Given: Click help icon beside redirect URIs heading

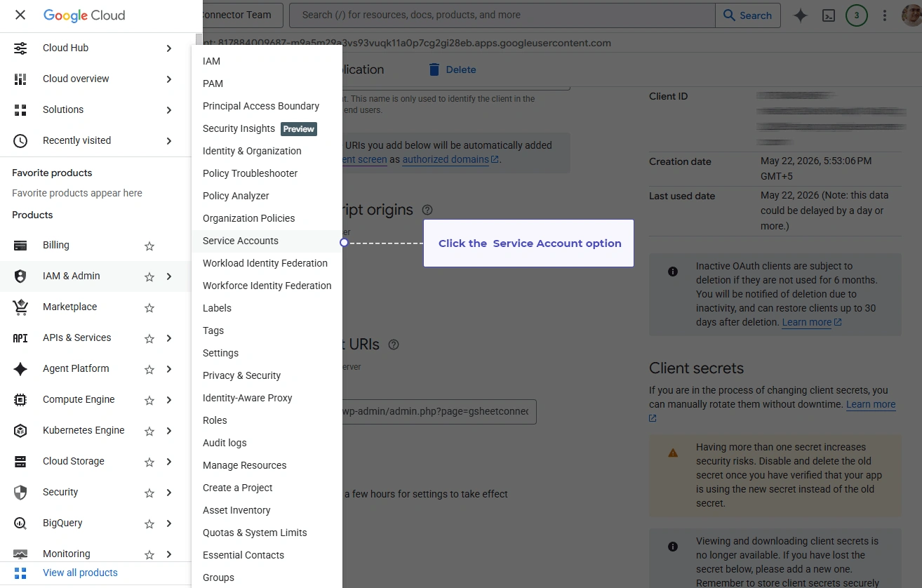Looking at the screenshot, I should pos(394,345).
